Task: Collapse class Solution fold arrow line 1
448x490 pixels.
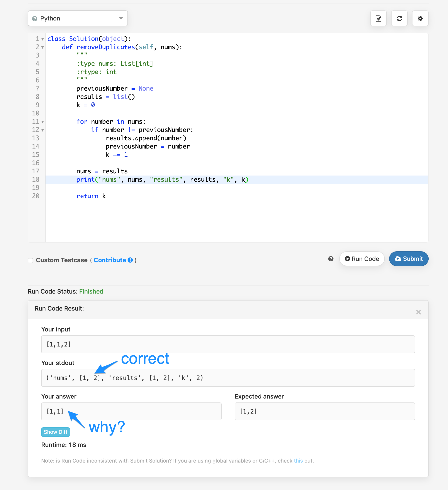Action: [x=42, y=39]
